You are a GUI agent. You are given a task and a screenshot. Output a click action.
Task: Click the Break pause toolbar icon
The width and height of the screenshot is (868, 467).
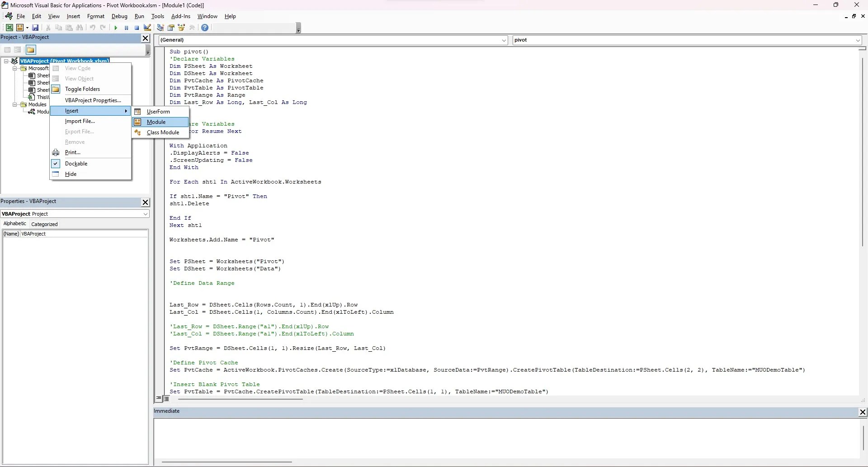(x=126, y=28)
